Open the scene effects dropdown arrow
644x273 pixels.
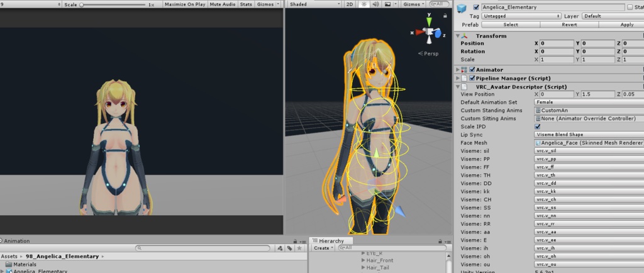click(396, 4)
